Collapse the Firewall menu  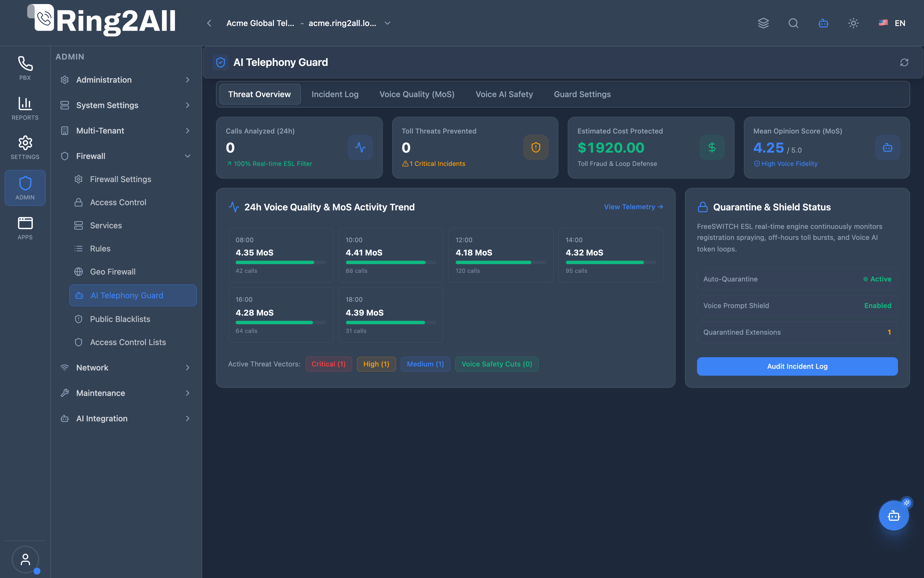[126, 156]
